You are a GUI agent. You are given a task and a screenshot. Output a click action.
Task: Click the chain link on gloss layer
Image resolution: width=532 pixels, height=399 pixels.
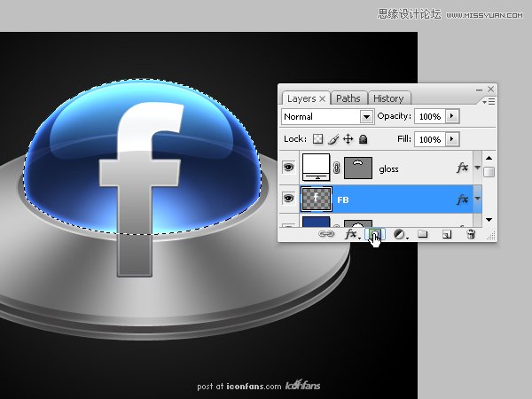point(337,168)
